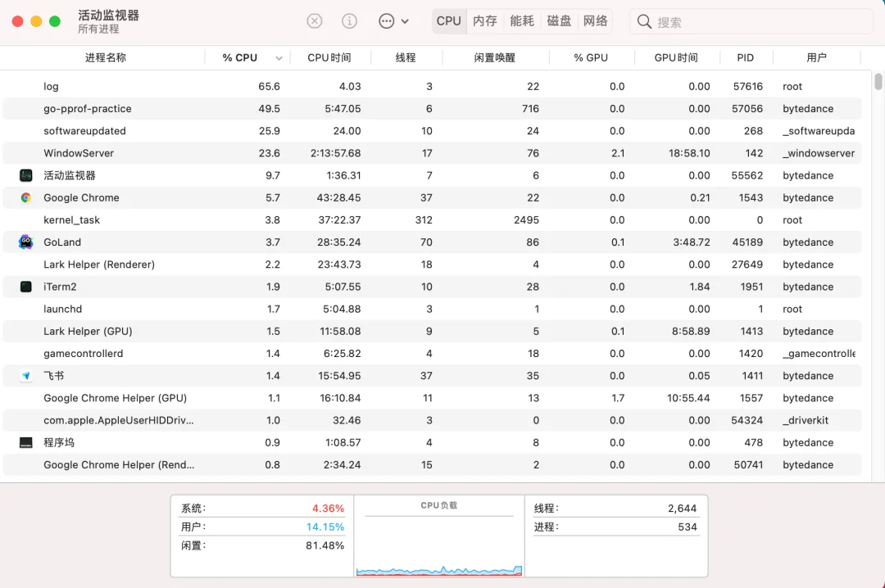Click the 用户 14.15% value
Viewport: 885px width, 588px height.
point(325,527)
